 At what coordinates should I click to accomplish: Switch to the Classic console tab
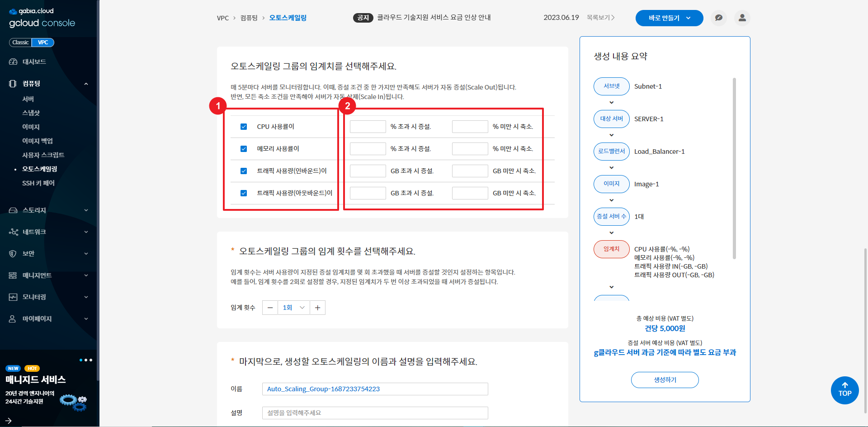[x=20, y=43]
